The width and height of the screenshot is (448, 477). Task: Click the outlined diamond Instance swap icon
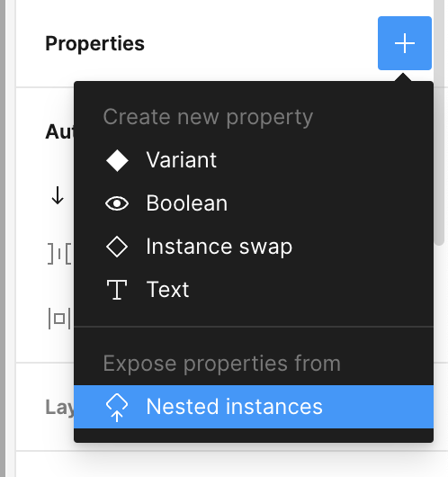[117, 247]
